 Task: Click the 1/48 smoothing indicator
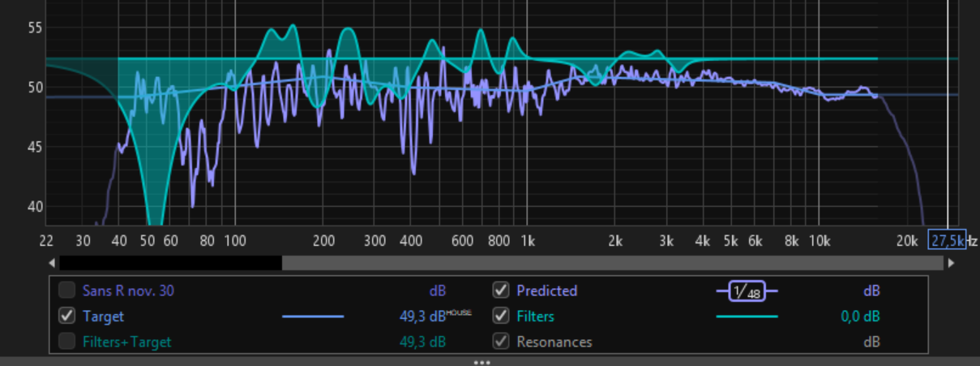(746, 291)
